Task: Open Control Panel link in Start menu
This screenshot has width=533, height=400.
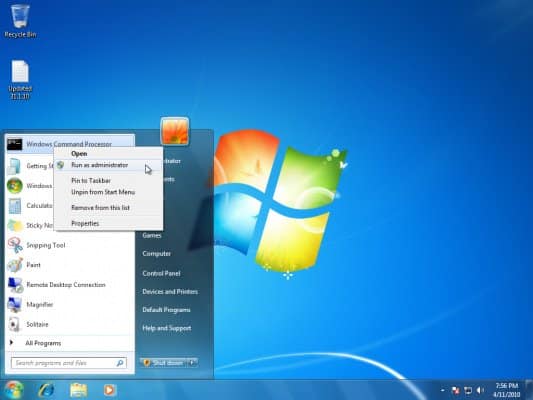Action: click(161, 273)
